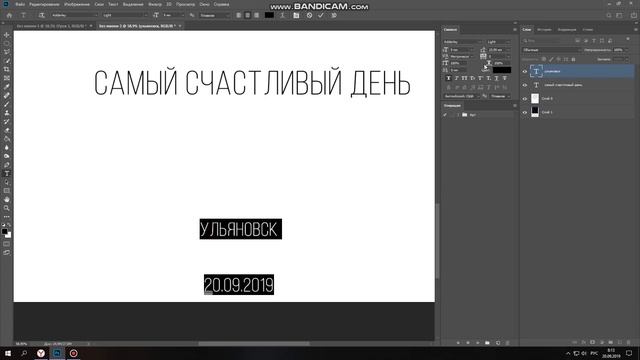Open the Image menu
Screen dimensions: 640x360
(x=77, y=4)
